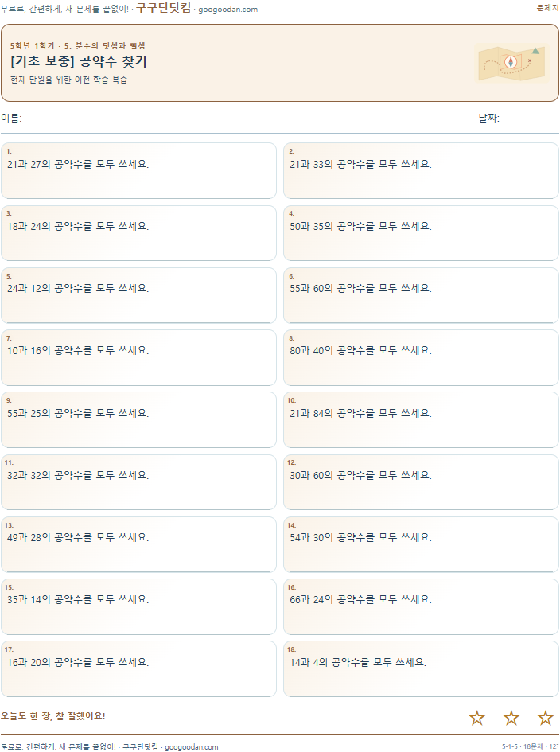Select problem 2: 21과 33의 공약수
This screenshot has width=560, height=752.
click(x=421, y=170)
